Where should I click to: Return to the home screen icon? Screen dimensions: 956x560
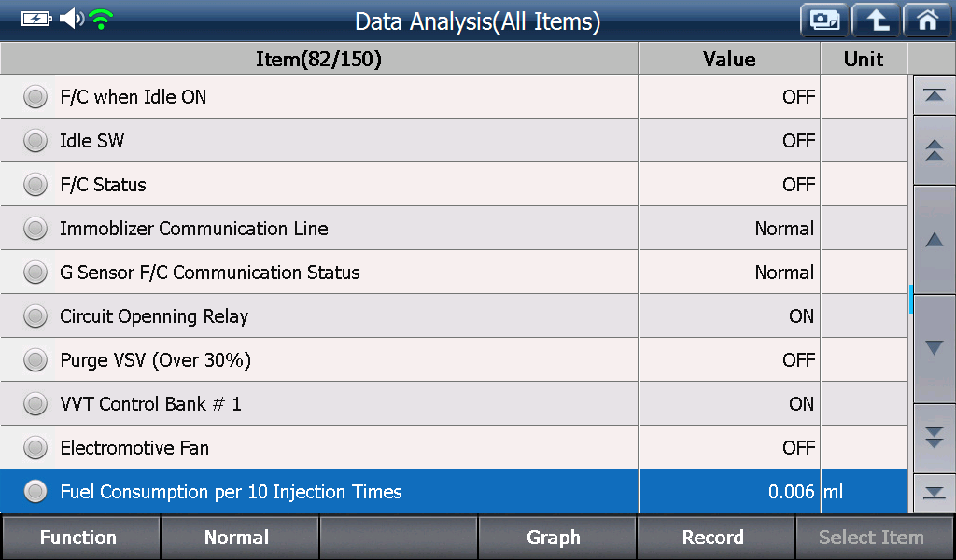[927, 21]
